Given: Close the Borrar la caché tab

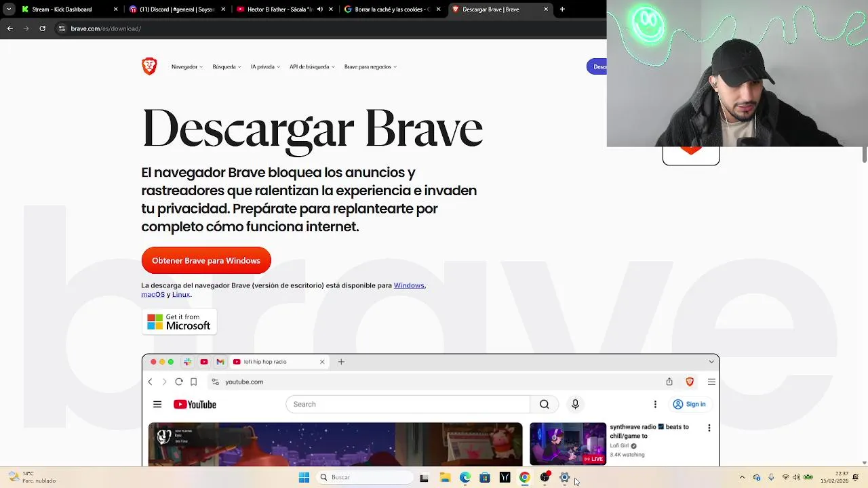Looking at the screenshot, I should click(x=438, y=9).
